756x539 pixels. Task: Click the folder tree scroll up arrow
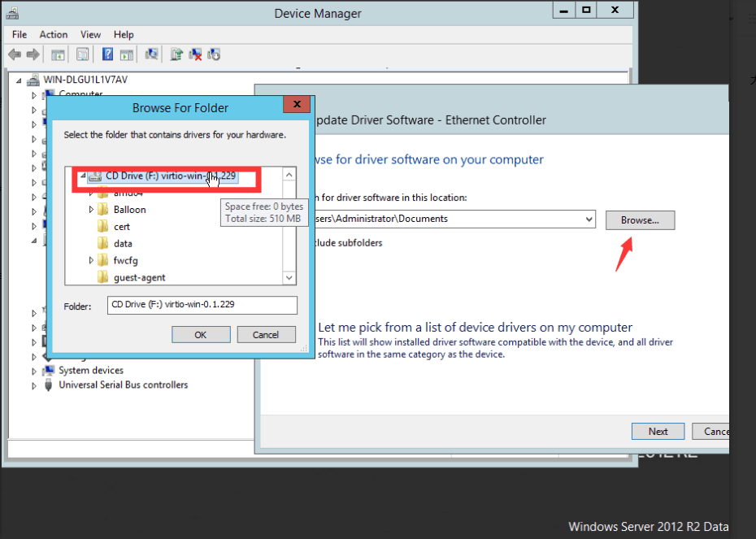(x=289, y=175)
